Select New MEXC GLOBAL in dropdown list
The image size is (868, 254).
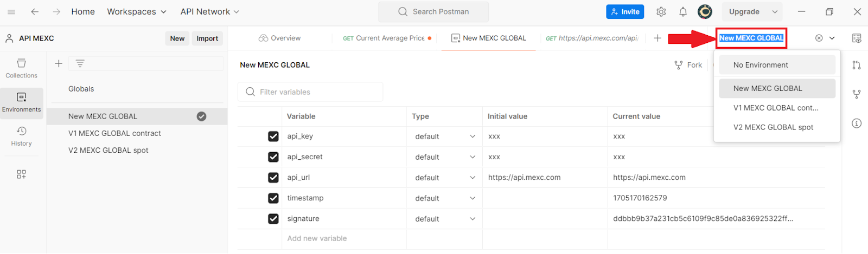point(777,88)
